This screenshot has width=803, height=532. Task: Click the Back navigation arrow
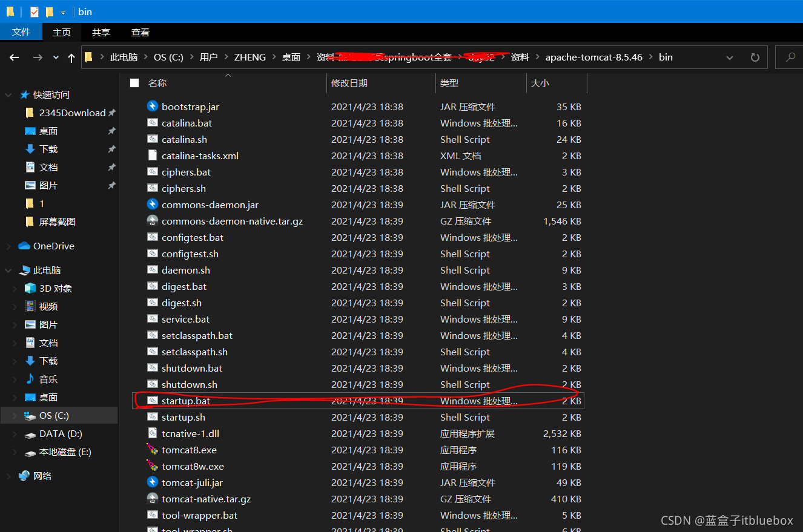tap(15, 57)
